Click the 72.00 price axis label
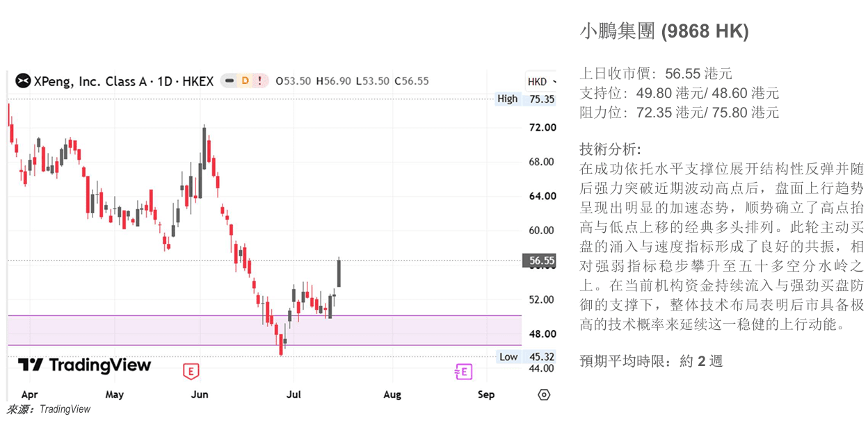The width and height of the screenshot is (868, 421). 542,128
